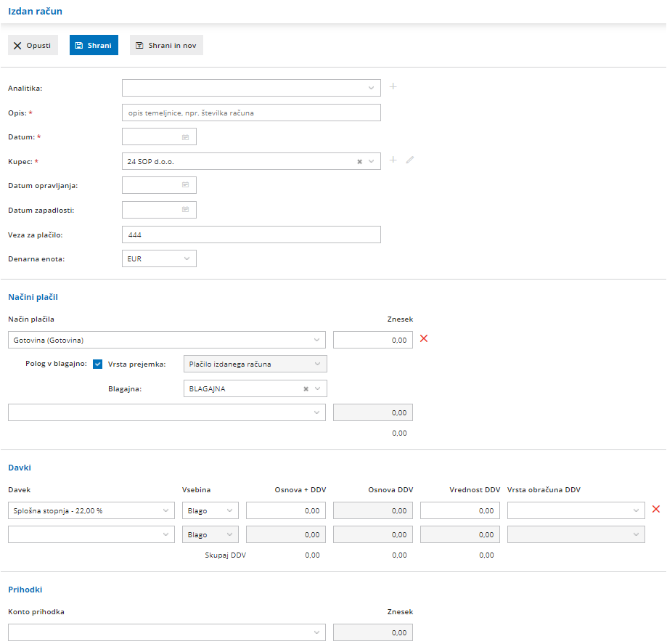Click Znesek field of Gotovina payment
The image size is (667, 644).
tap(372, 340)
